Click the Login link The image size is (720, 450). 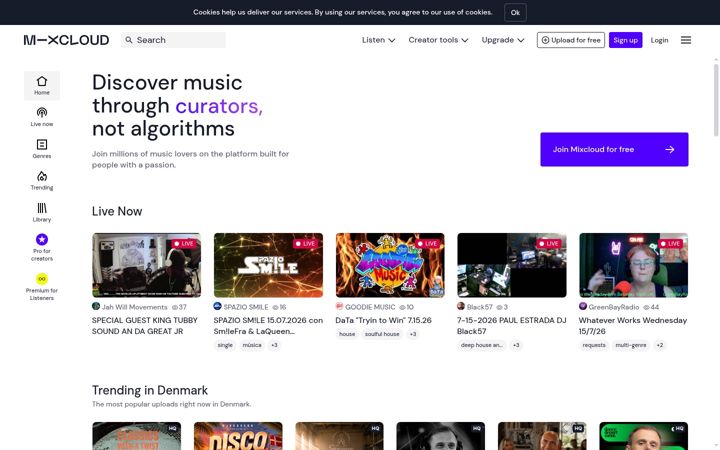pyautogui.click(x=659, y=40)
